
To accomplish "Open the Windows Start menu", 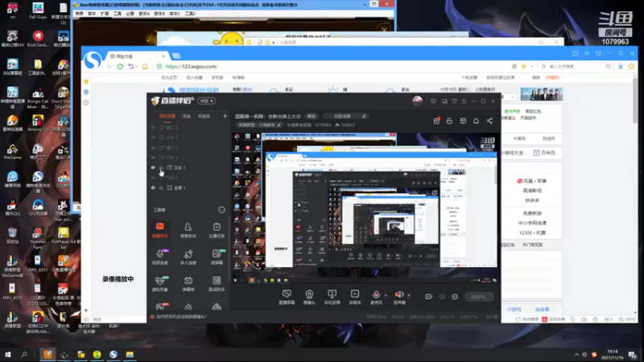I will [7, 354].
